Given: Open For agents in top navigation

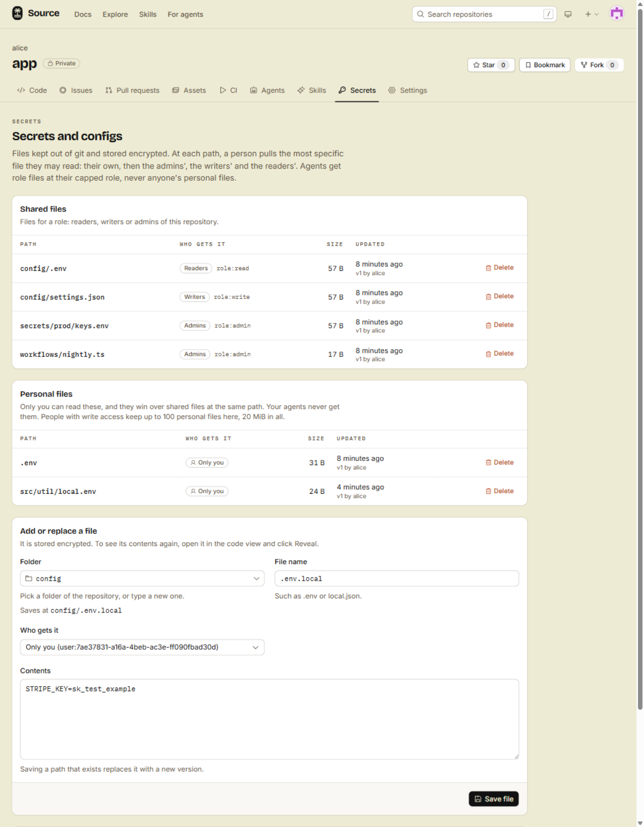Looking at the screenshot, I should click(186, 15).
